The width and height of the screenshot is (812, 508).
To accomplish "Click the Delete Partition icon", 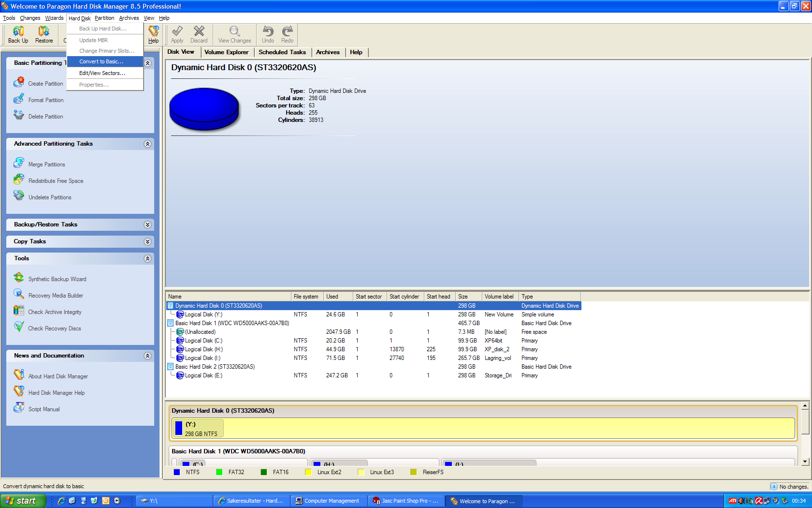I will [x=19, y=115].
